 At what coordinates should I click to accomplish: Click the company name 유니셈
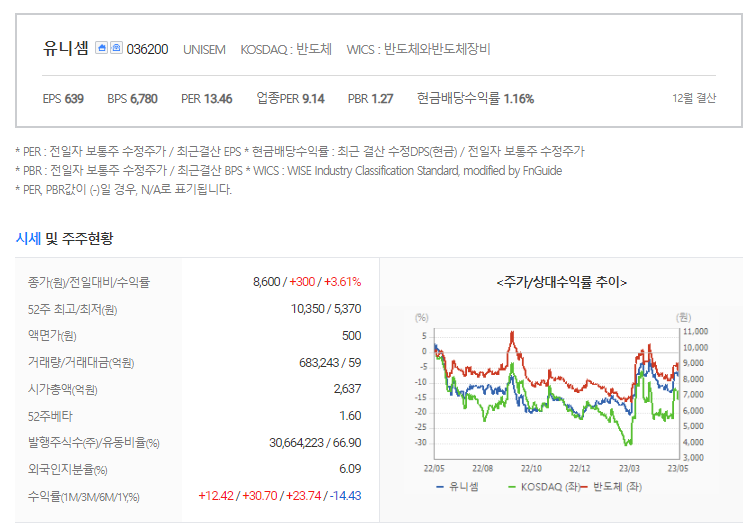pyautogui.click(x=65, y=48)
